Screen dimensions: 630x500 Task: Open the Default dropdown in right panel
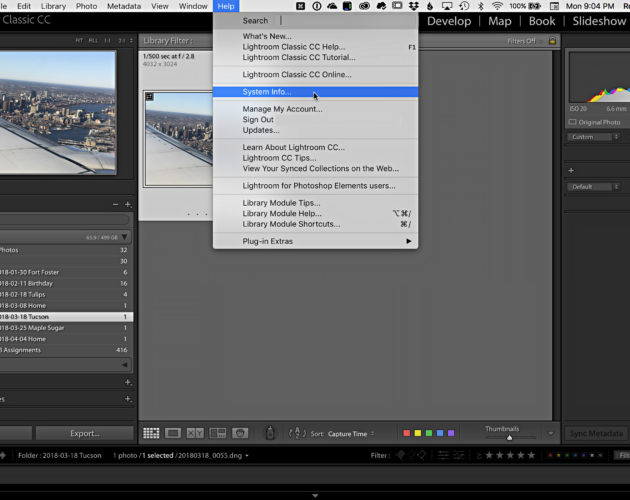coord(593,187)
